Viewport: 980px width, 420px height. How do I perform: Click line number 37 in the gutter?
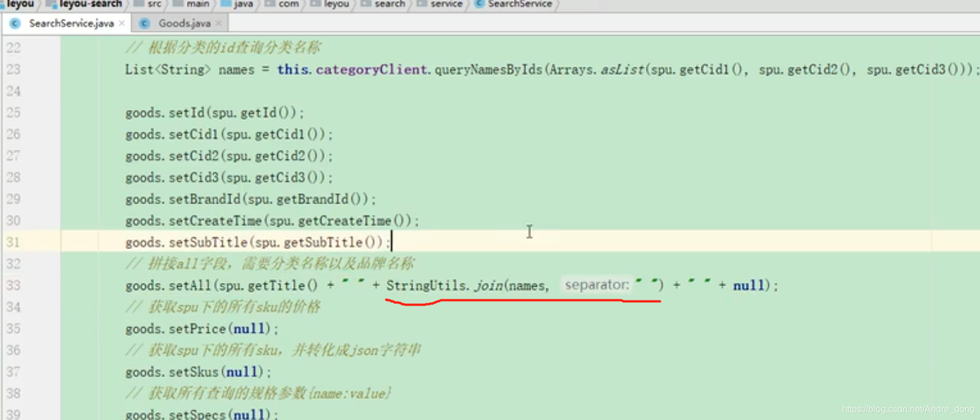(x=14, y=372)
